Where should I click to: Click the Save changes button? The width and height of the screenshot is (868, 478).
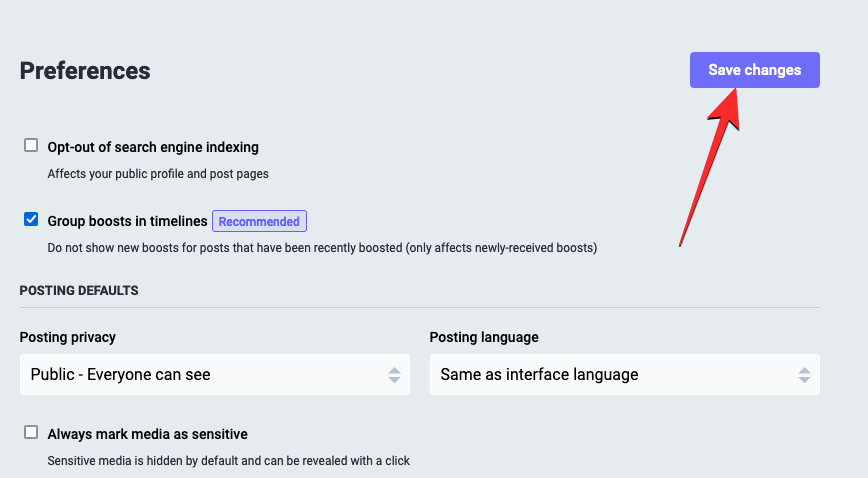754,70
